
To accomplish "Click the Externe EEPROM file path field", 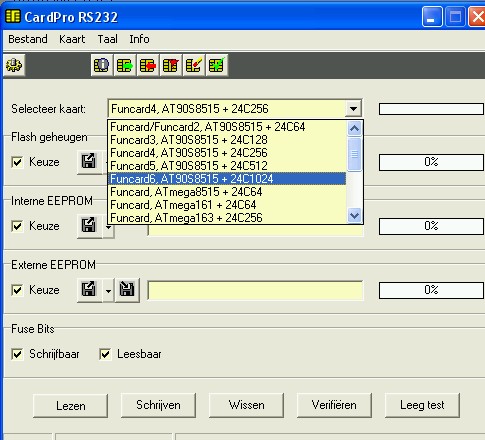I will click(x=255, y=290).
